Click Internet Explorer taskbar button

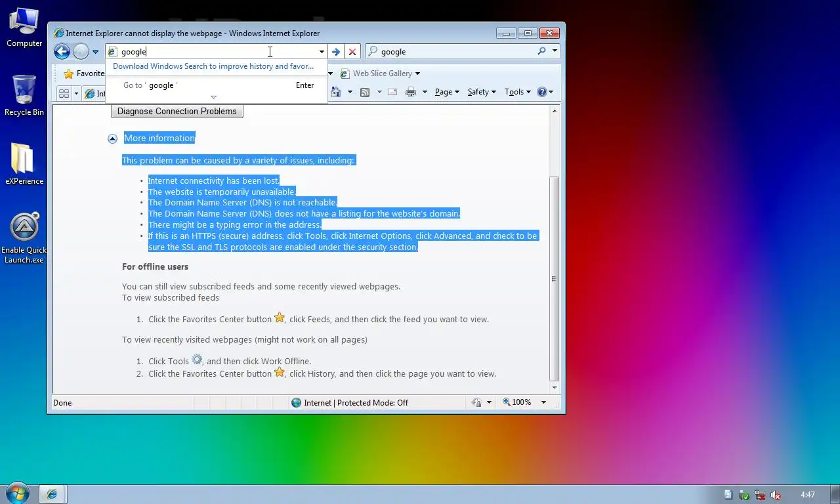52,494
